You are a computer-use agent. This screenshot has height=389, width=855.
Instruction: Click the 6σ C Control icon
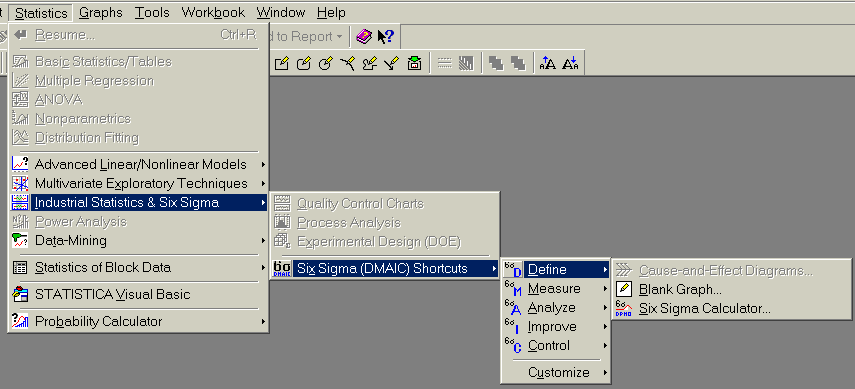click(x=513, y=345)
